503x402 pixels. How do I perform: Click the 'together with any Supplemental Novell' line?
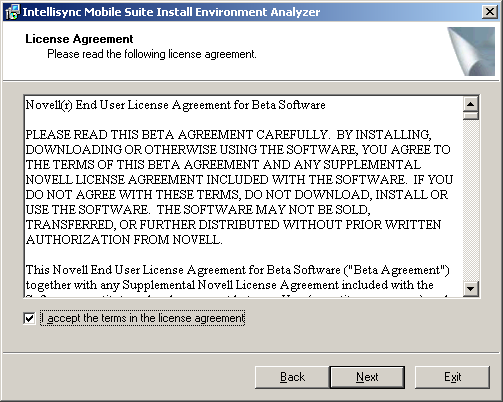(229, 285)
